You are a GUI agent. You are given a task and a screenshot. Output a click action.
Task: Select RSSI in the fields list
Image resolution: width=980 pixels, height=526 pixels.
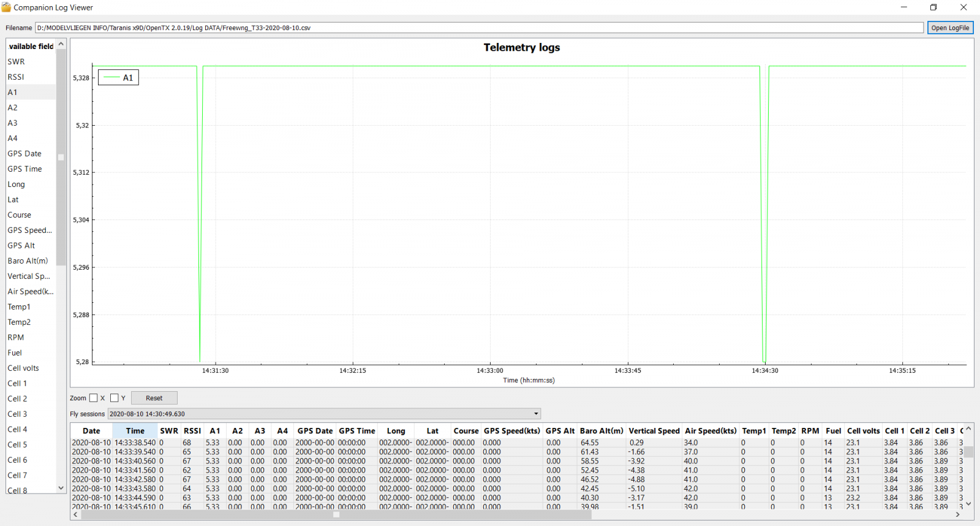pos(31,77)
